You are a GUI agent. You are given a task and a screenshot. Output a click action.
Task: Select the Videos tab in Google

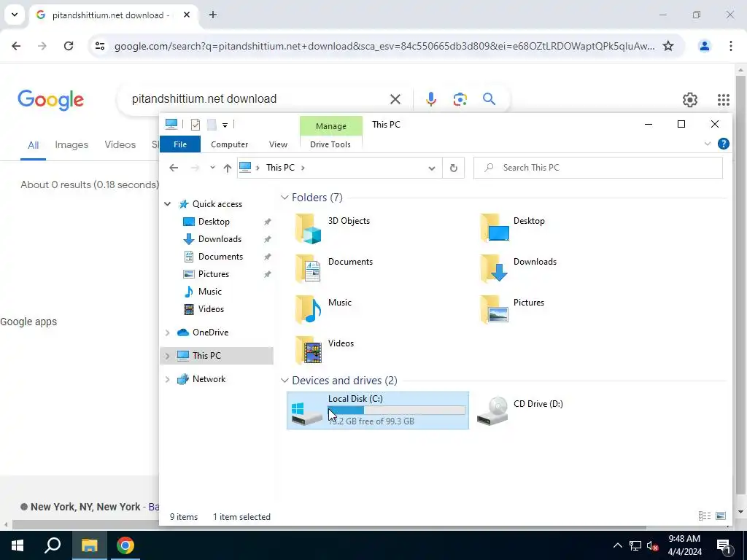(x=120, y=144)
